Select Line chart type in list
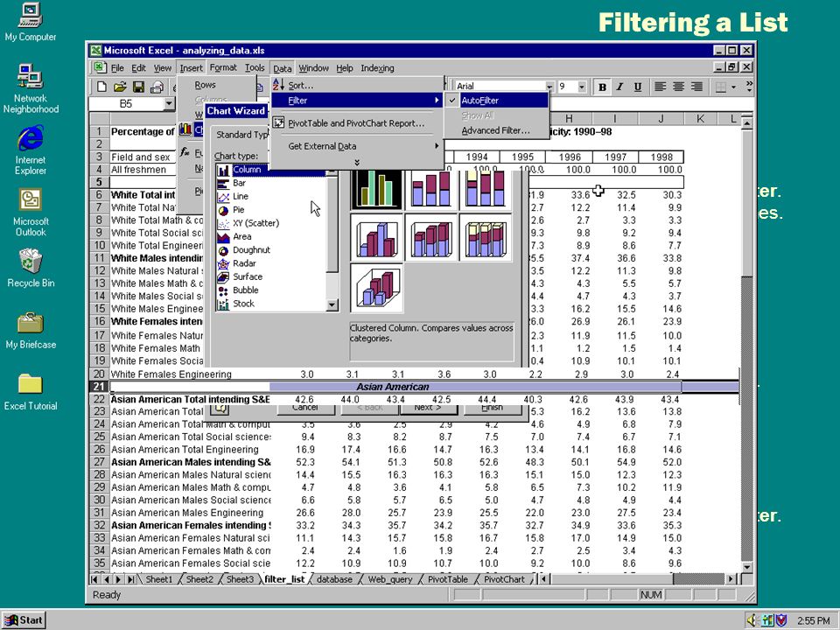The width and height of the screenshot is (840, 630). click(x=240, y=196)
